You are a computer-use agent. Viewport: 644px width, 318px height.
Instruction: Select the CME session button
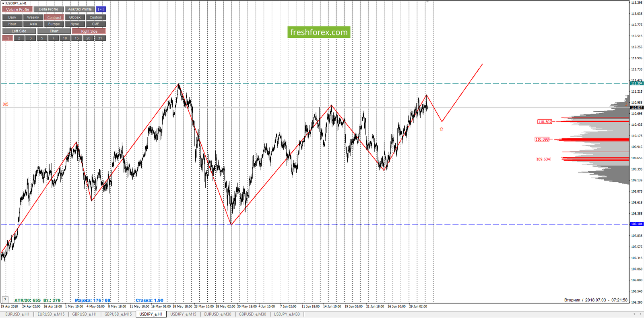pos(96,24)
